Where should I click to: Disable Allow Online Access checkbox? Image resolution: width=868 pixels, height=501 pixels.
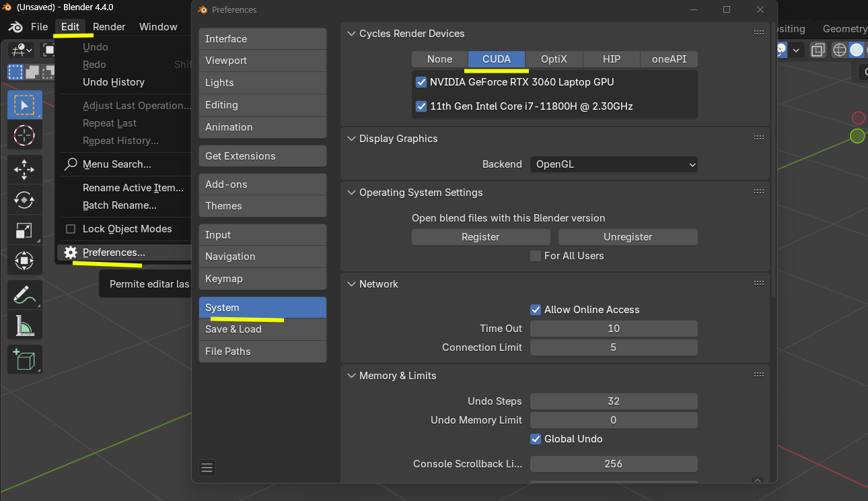coord(536,310)
